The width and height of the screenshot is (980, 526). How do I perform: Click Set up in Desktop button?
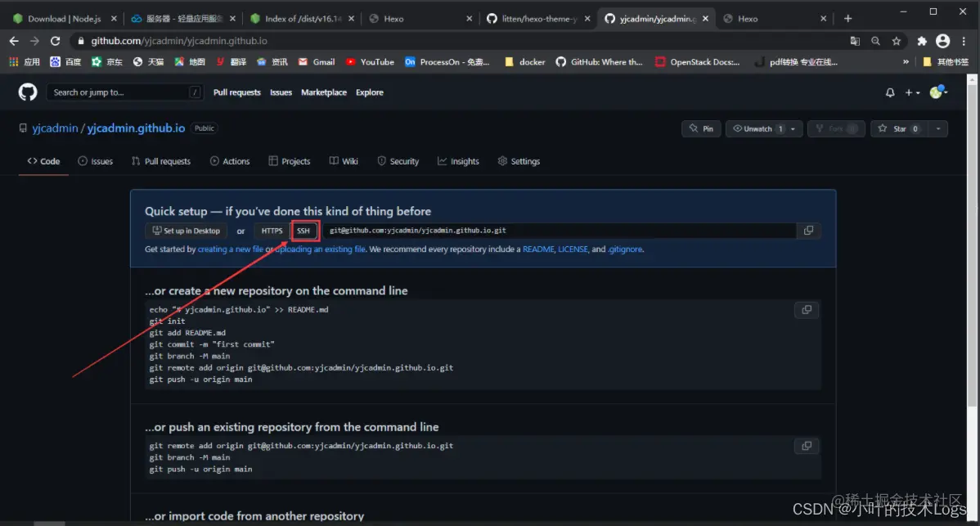coord(187,231)
